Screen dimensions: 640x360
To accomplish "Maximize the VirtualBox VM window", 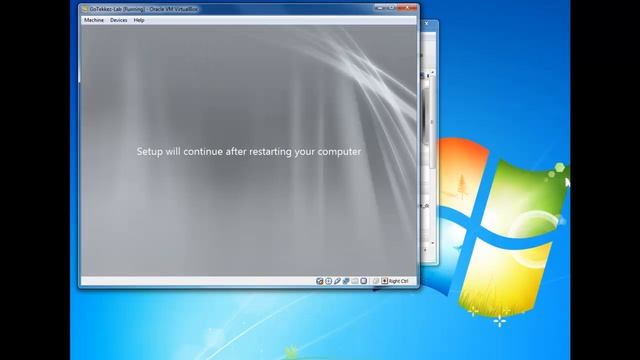I will click(x=391, y=8).
